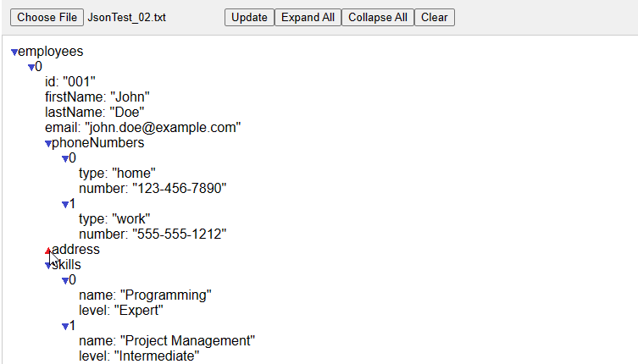The height and width of the screenshot is (364, 638).
Task: Collapse the phoneNumbers node triangle
Action: [x=48, y=144]
